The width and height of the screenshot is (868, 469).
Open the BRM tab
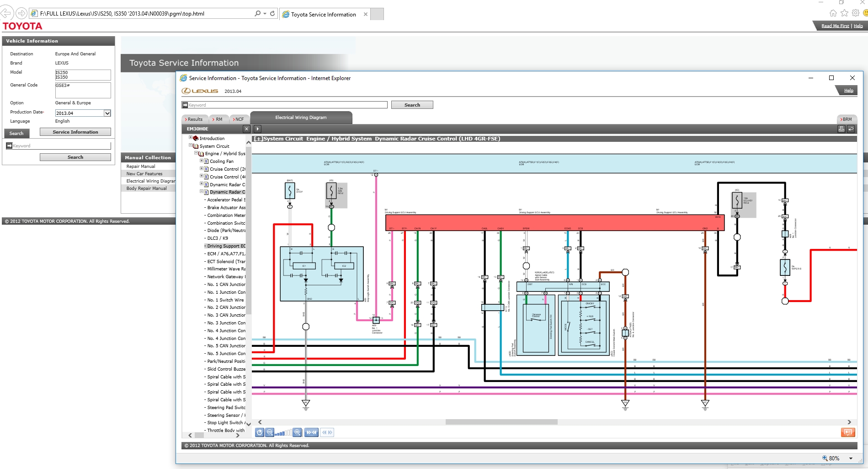(x=846, y=119)
